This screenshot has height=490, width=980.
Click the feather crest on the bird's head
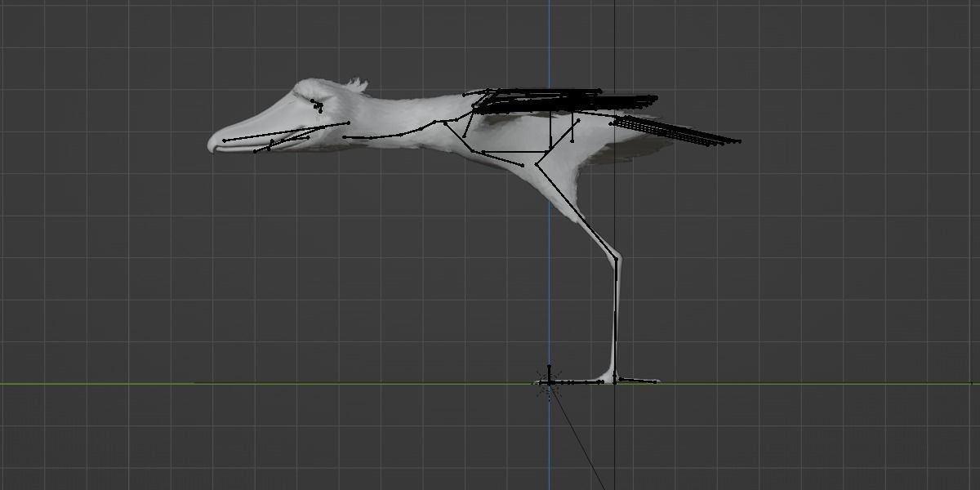click(x=357, y=83)
